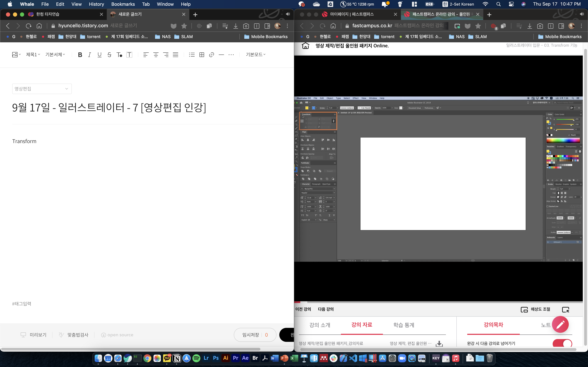588x367 pixels.
Task: Toggle the picture-in-picture video icon
Action: [565, 310]
